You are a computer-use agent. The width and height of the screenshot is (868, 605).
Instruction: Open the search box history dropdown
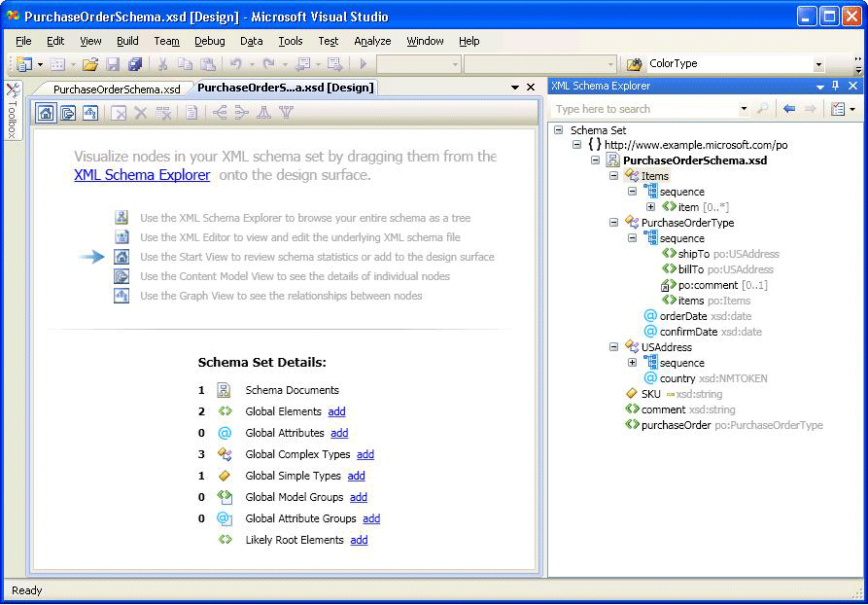pos(744,109)
